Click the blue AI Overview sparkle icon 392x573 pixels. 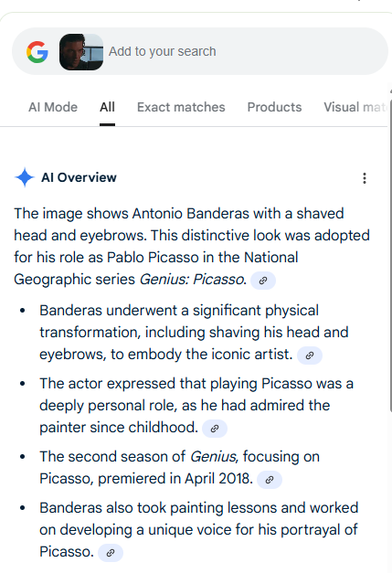click(x=25, y=177)
